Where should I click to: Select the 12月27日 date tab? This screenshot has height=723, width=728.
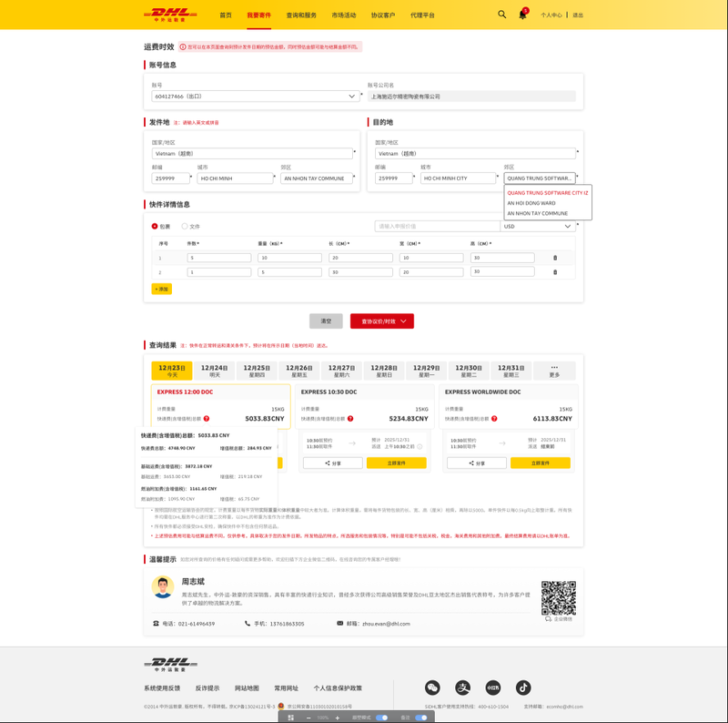[x=342, y=371]
